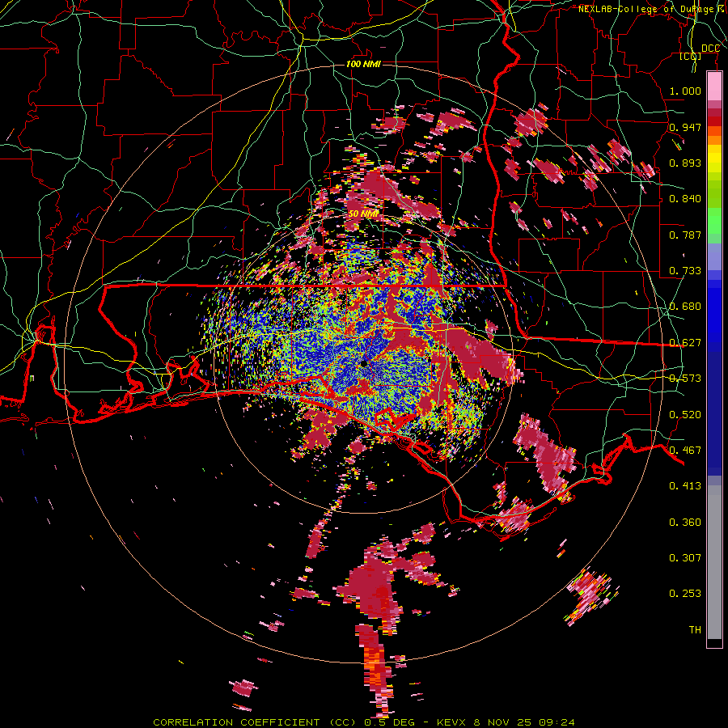The height and width of the screenshot is (728, 728).
Task: Pick the light pink color bar segment beside 1.000
Action: [714, 87]
